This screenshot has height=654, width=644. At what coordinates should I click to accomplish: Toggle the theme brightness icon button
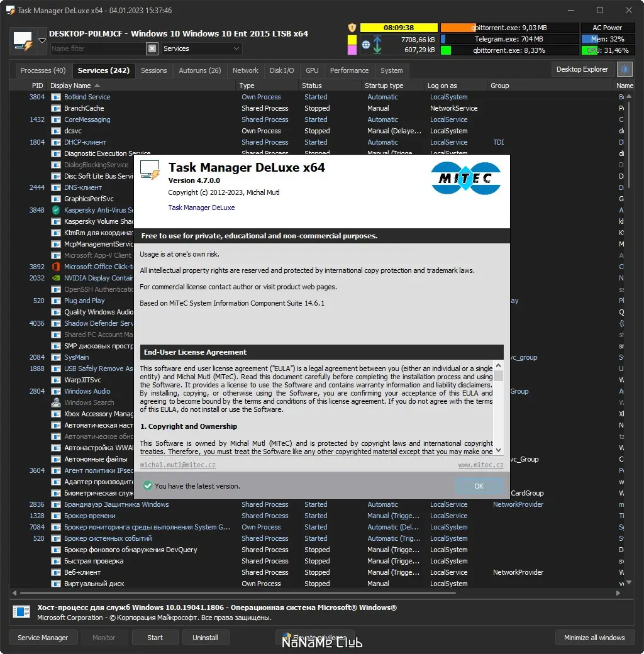(625, 69)
